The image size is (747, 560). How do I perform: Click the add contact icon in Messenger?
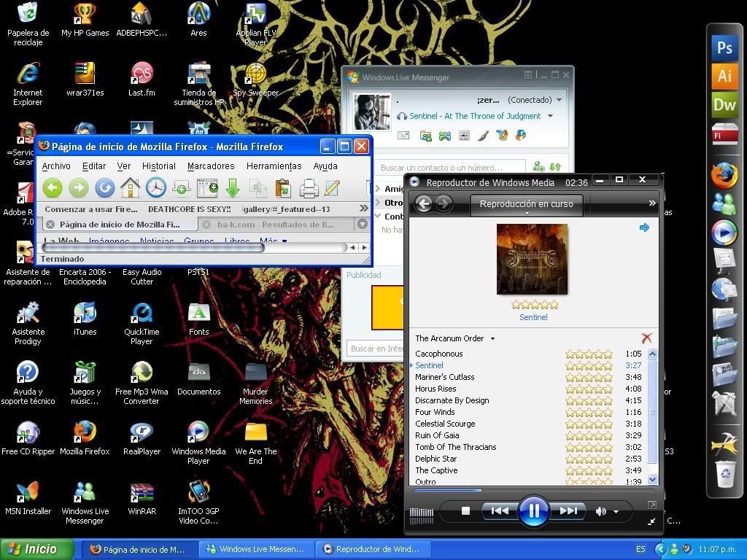pos(539,167)
